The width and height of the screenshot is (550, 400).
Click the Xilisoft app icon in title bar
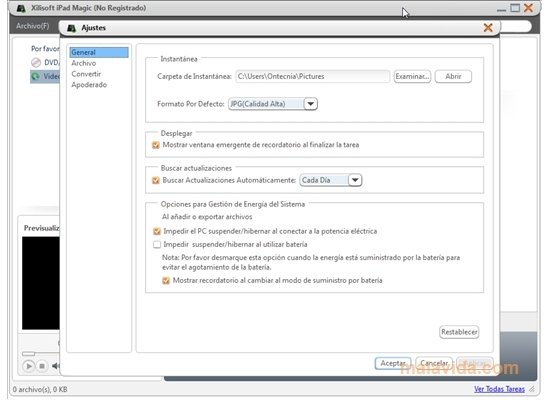tap(21, 8)
